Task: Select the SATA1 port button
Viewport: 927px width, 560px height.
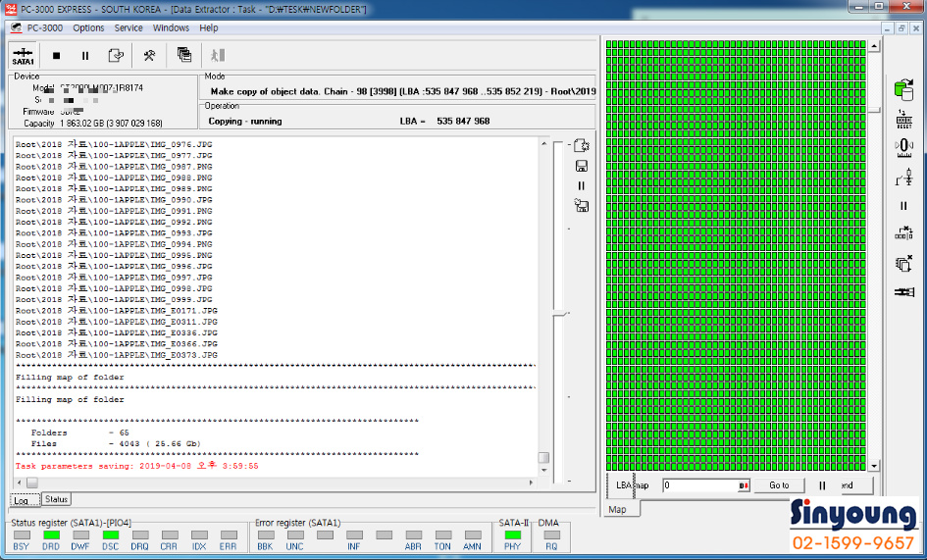Action: point(24,56)
